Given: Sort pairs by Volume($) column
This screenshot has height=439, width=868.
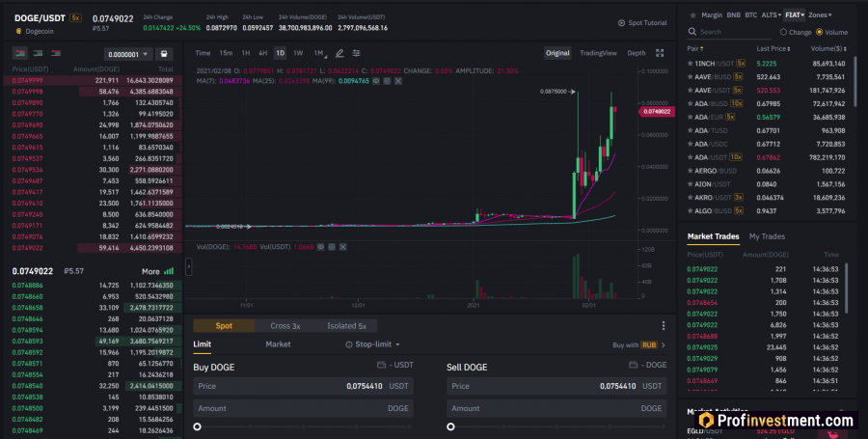Looking at the screenshot, I should (x=828, y=48).
